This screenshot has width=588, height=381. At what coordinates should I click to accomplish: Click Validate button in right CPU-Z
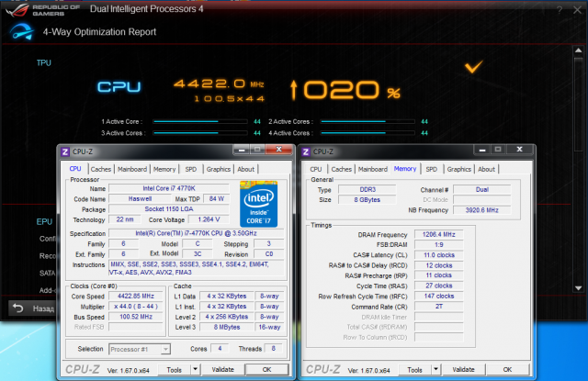click(x=463, y=369)
